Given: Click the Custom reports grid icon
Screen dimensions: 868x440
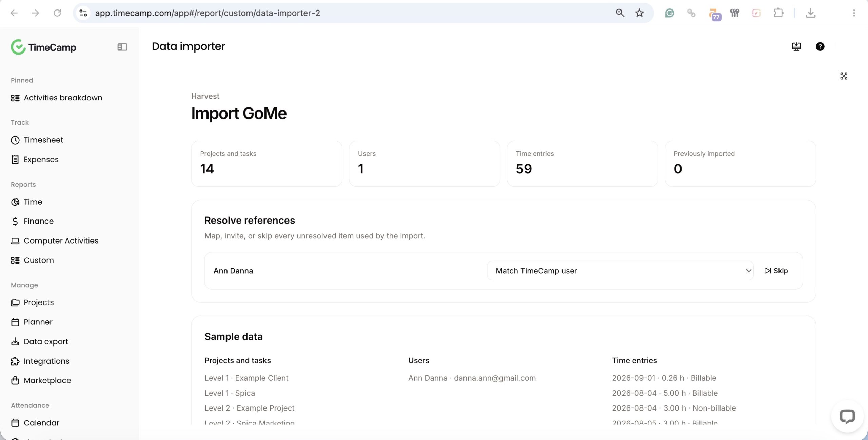Looking at the screenshot, I should 15,260.
